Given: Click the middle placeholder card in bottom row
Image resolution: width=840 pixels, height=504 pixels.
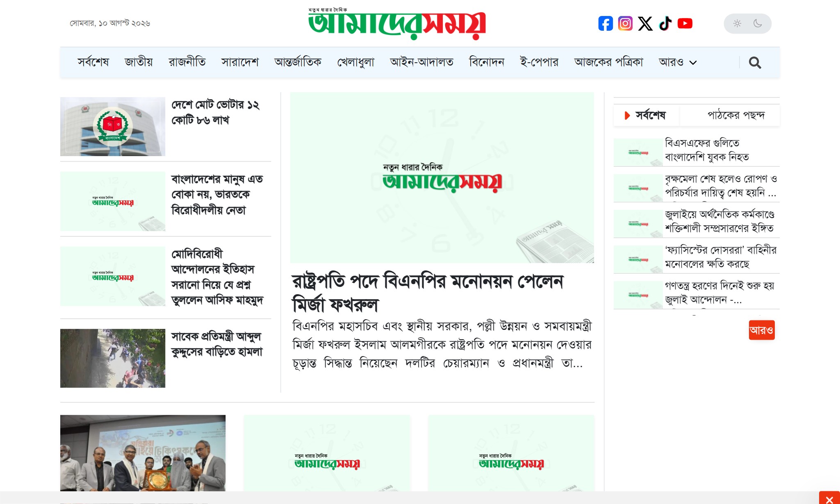Looking at the screenshot, I should [327, 453].
